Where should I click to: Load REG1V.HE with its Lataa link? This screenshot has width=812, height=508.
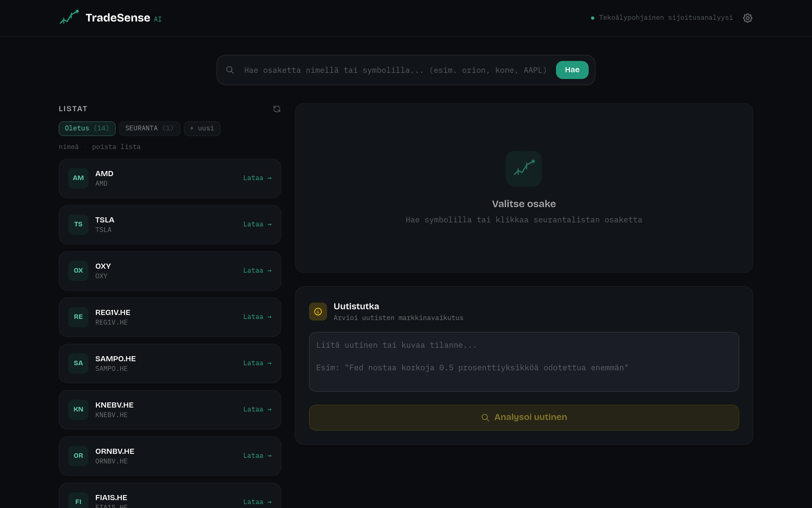tap(257, 317)
